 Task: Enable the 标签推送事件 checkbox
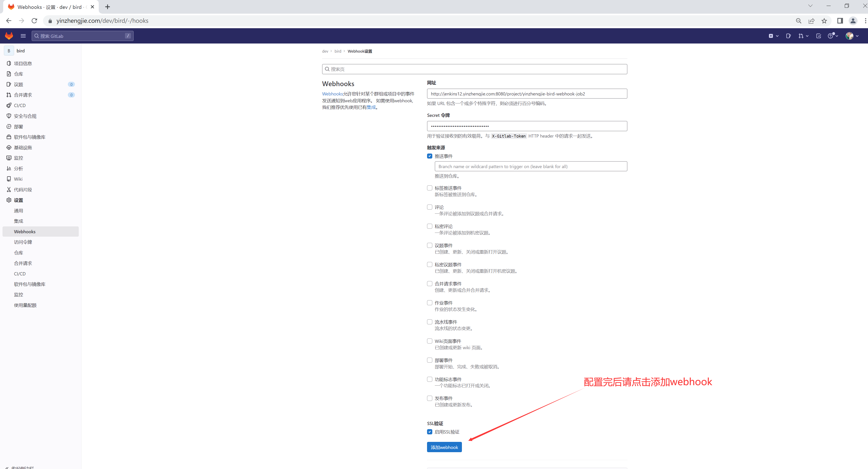[430, 188]
